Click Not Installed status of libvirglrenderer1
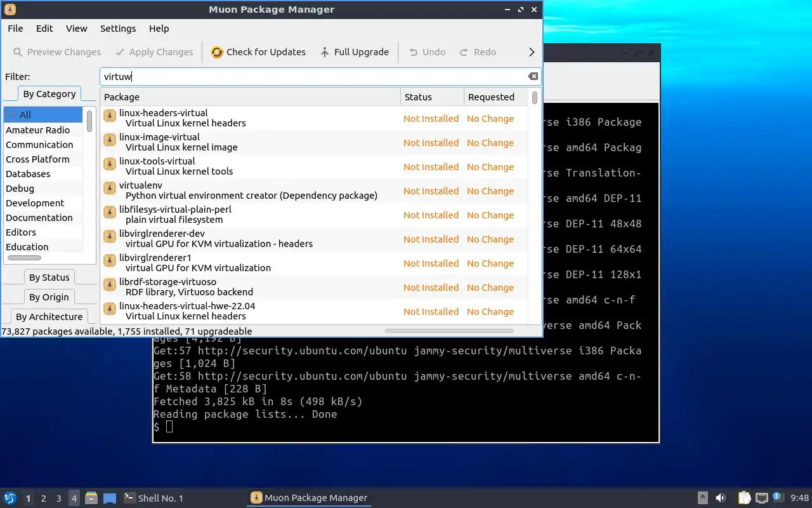 [431, 264]
